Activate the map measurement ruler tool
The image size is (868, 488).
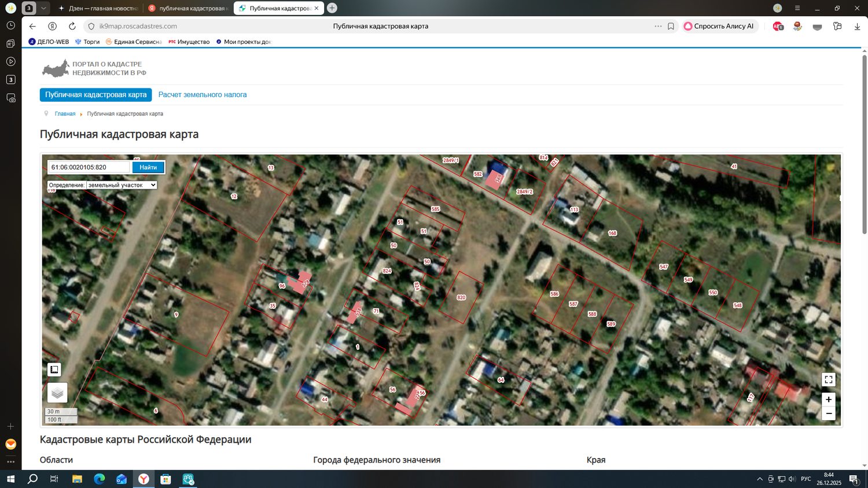point(54,369)
